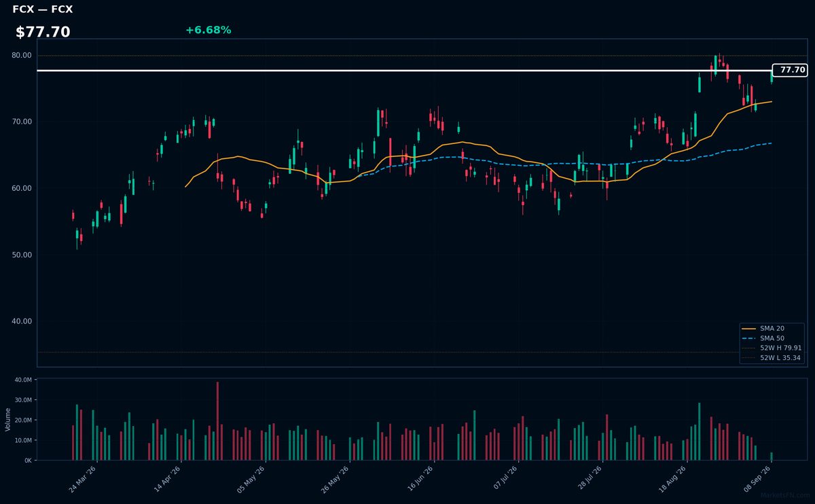Select the "52W L 35.34" legend entry

coord(772,357)
